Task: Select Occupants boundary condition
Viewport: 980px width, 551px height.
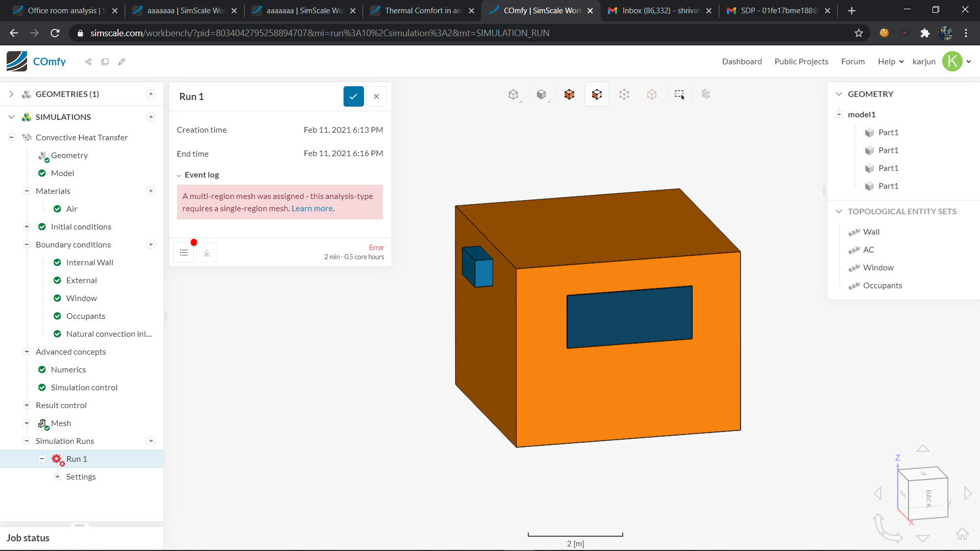Action: point(86,316)
